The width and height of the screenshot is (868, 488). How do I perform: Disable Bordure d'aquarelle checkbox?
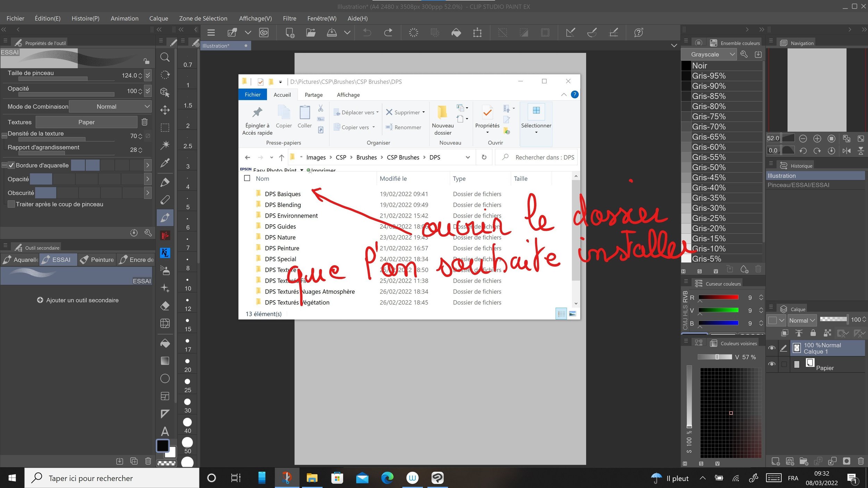point(11,165)
